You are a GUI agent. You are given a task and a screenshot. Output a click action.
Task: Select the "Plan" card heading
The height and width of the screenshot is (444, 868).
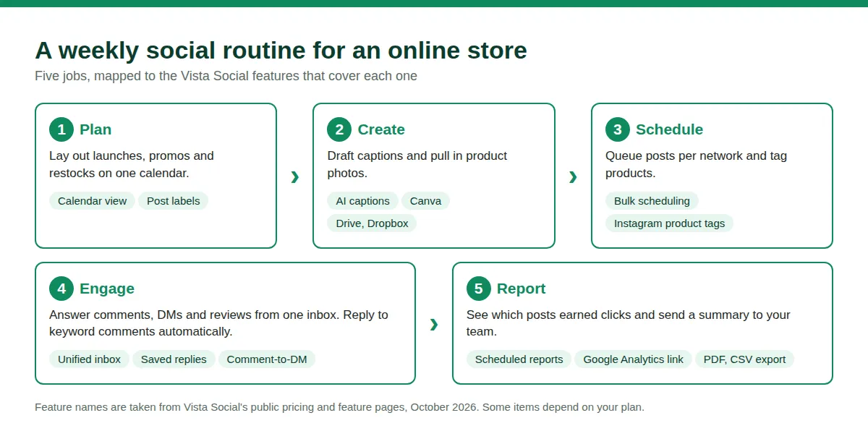pos(95,129)
